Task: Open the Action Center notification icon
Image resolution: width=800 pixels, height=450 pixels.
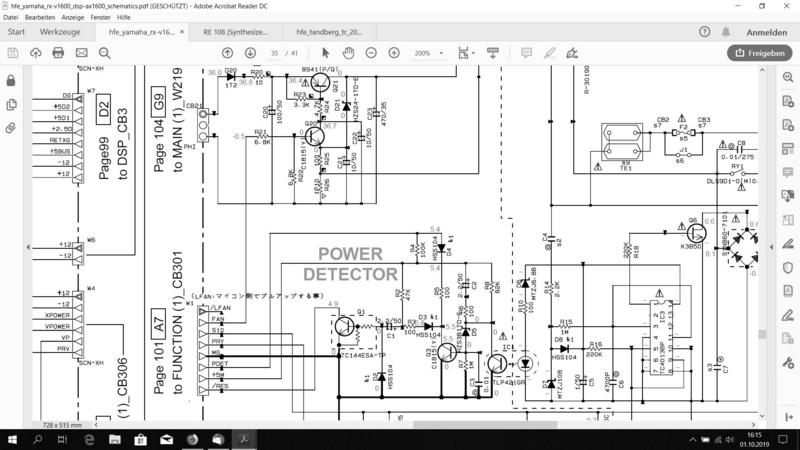Action: point(783,439)
